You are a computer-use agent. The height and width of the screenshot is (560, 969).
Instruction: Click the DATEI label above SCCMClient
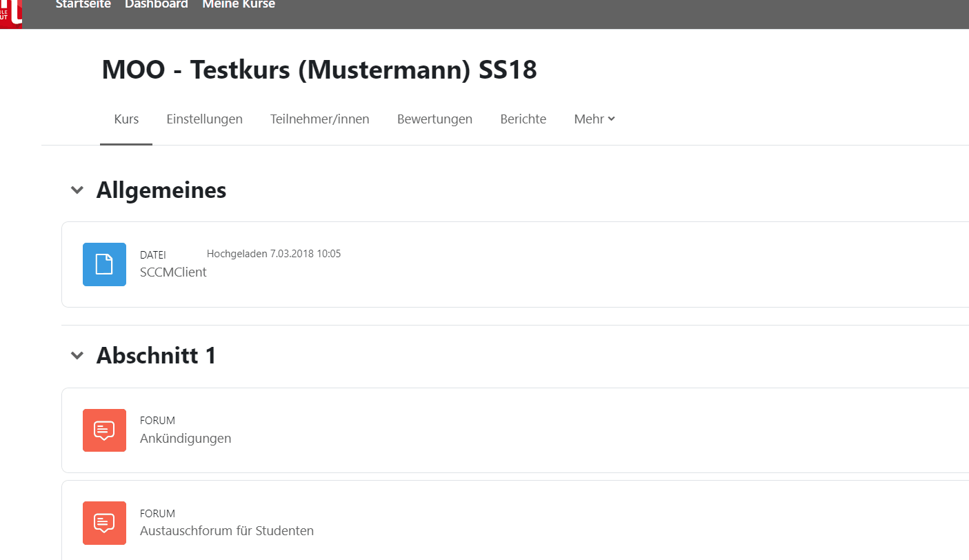(x=152, y=254)
